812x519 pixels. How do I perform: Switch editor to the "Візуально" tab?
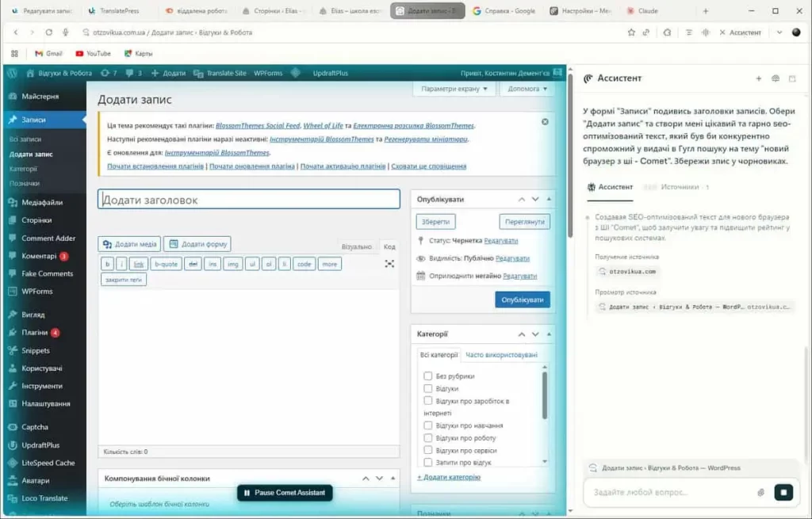click(356, 246)
